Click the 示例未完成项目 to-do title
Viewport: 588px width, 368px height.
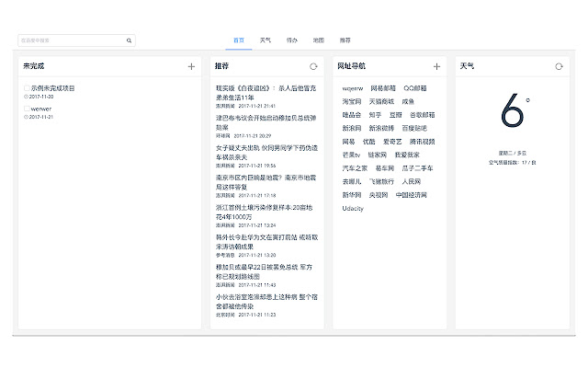(53, 88)
